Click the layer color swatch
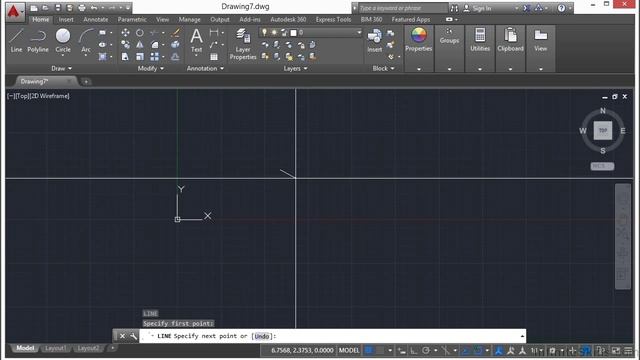The height and width of the screenshot is (360, 640). (293, 32)
